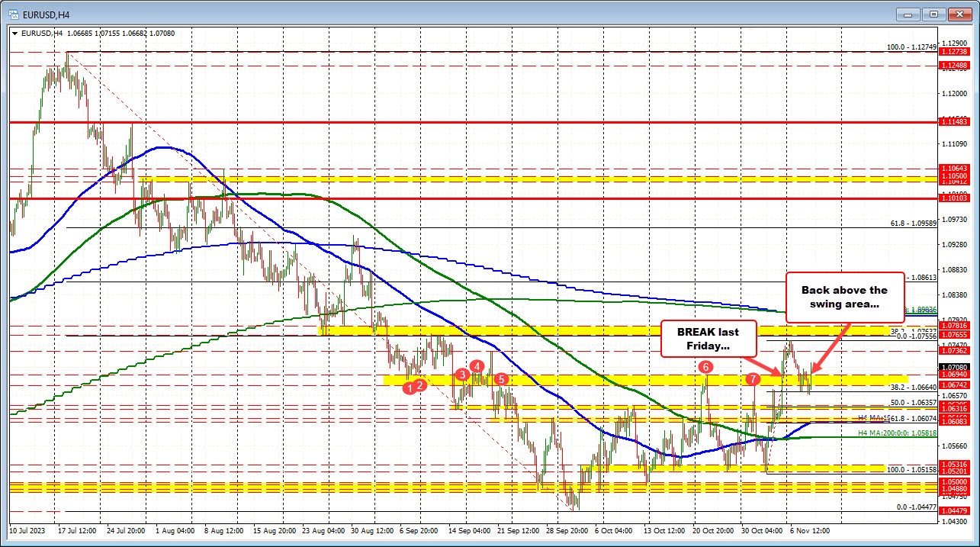Click the red price tag 1.07816
This screenshot has width=980, height=547.
pos(954,326)
